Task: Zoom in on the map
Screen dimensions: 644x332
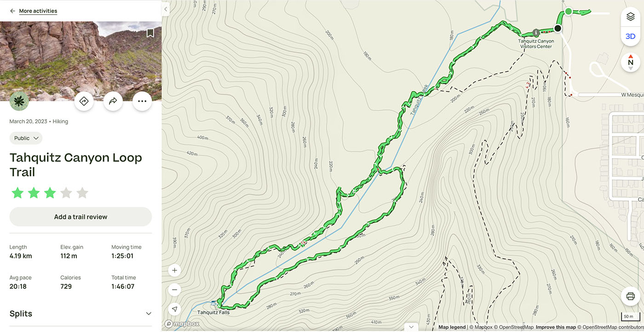Action: coord(174,270)
